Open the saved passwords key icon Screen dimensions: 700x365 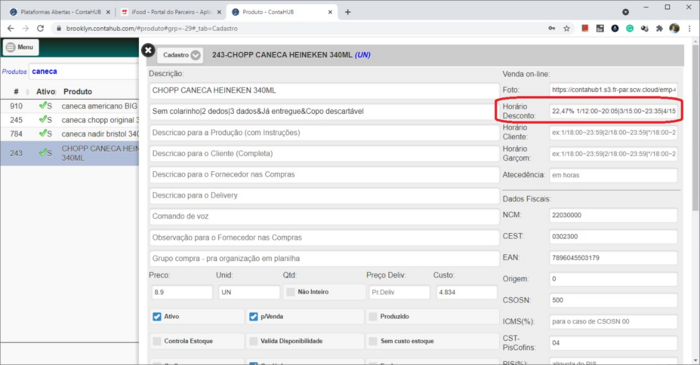coord(552,28)
